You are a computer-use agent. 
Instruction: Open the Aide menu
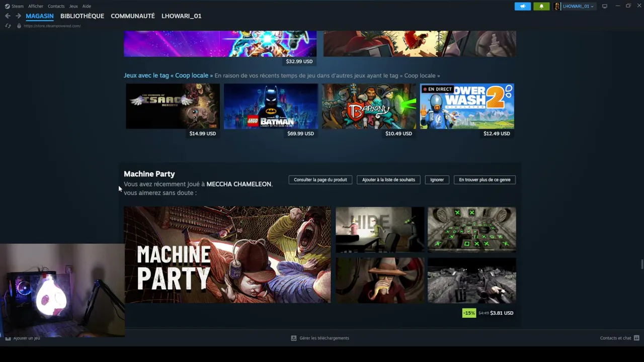87,6
